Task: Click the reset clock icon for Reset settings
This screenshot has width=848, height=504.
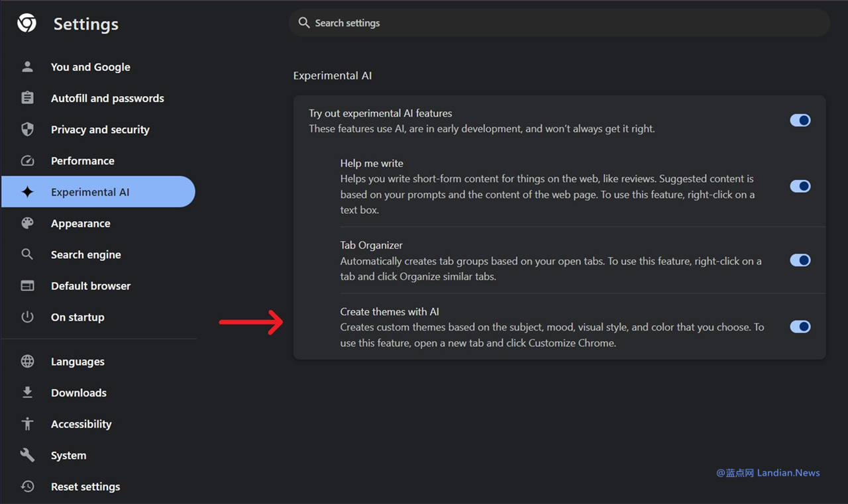Action: pos(27,486)
